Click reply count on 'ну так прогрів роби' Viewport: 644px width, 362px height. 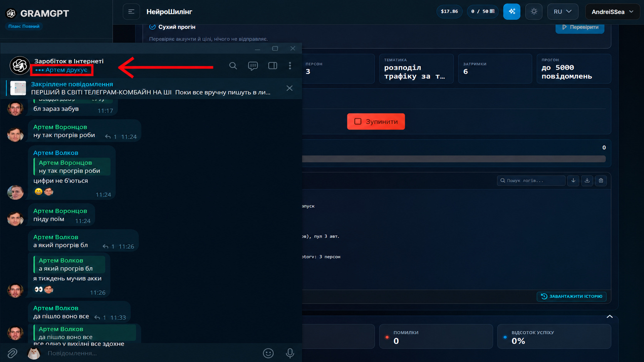point(111,137)
